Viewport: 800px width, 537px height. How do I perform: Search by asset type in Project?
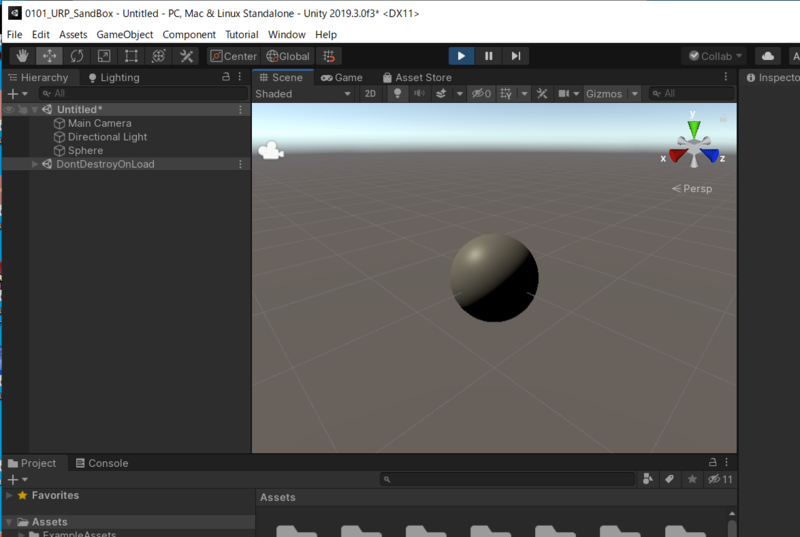point(647,479)
